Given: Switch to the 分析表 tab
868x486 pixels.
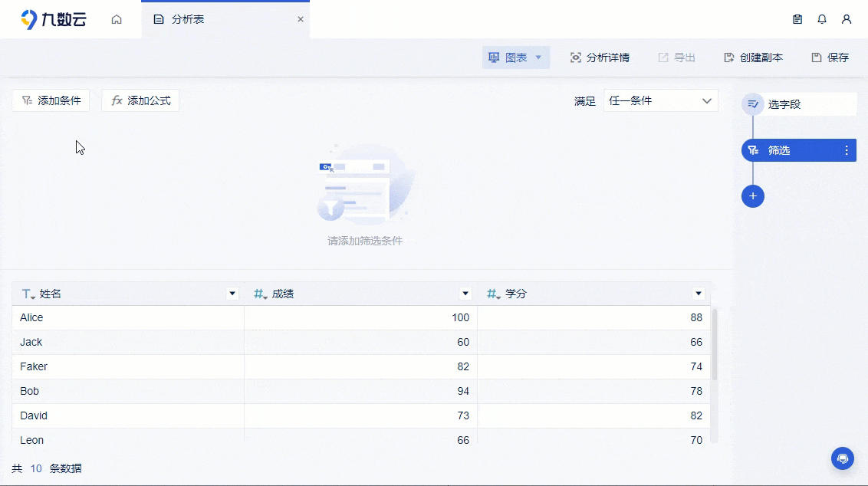Looking at the screenshot, I should click(225, 19).
